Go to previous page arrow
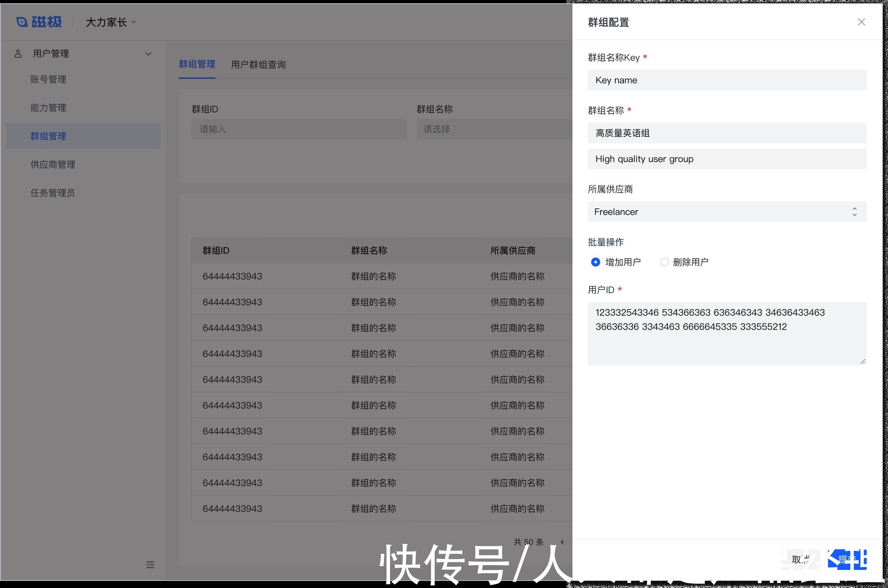Viewport: 888px width, 588px height. pyautogui.click(x=562, y=542)
